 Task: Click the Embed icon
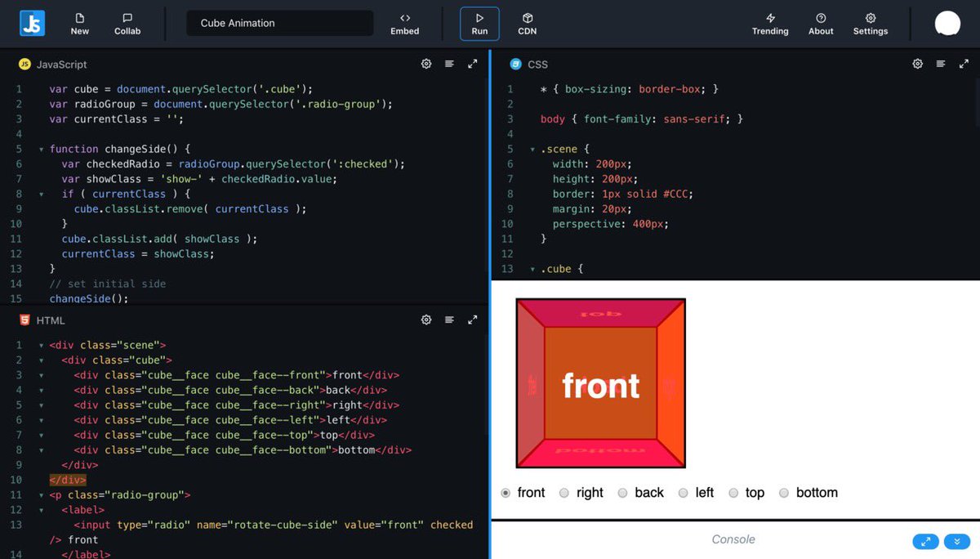coord(404,23)
